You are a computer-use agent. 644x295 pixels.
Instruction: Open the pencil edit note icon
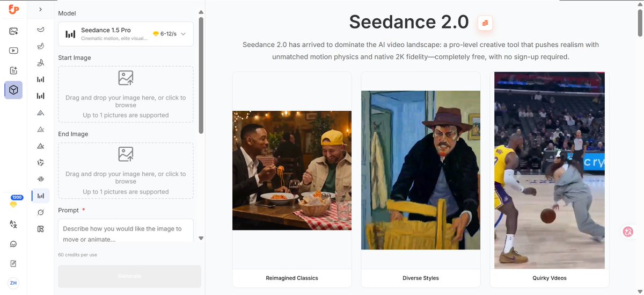[x=13, y=263]
